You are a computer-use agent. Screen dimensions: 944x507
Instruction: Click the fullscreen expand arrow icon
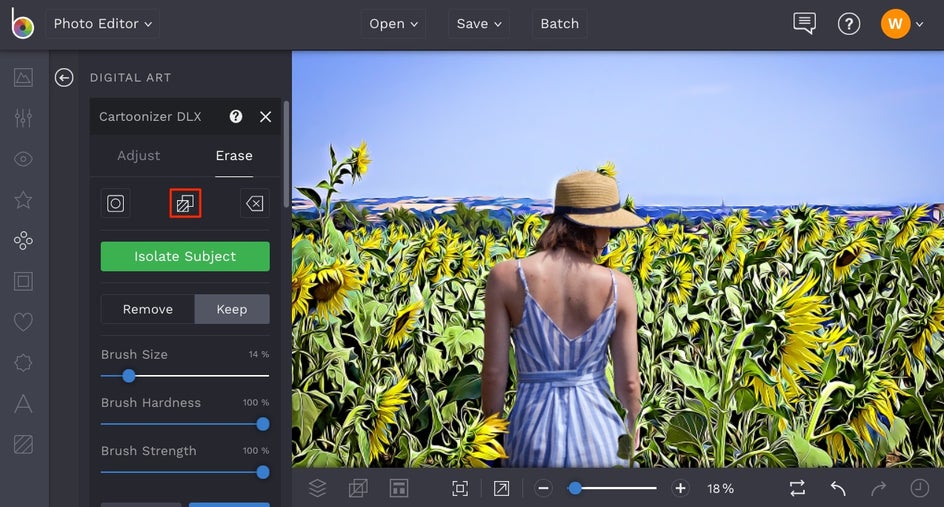501,488
